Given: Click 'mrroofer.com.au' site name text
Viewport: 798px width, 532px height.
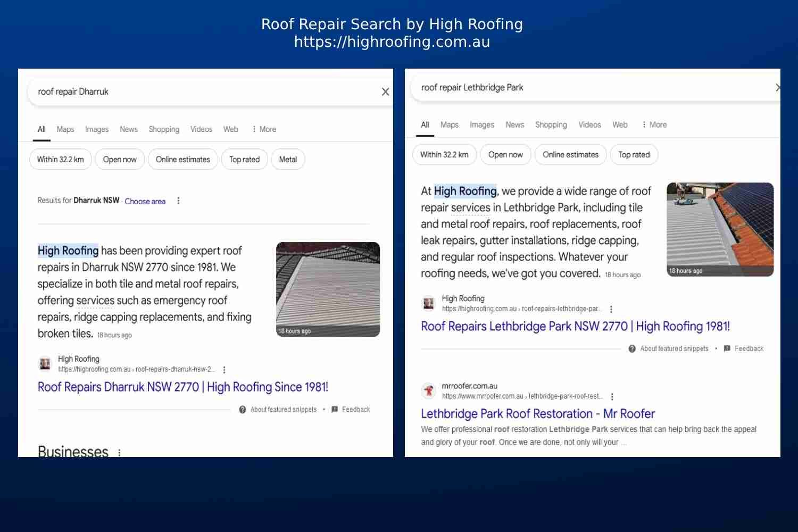Looking at the screenshot, I should (x=470, y=386).
